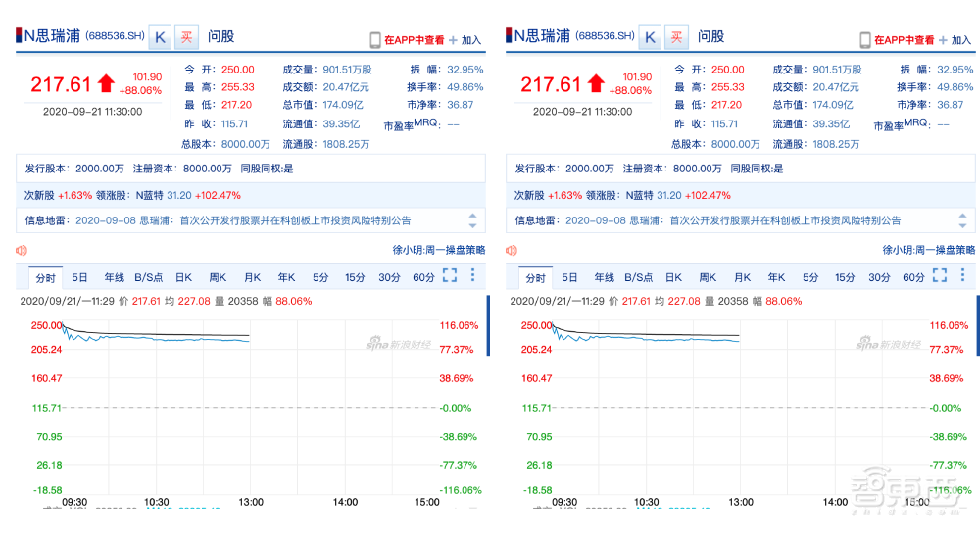The width and height of the screenshot is (980, 534).
Task: Click the 买 buy button in the left panel
Action: pos(186,37)
